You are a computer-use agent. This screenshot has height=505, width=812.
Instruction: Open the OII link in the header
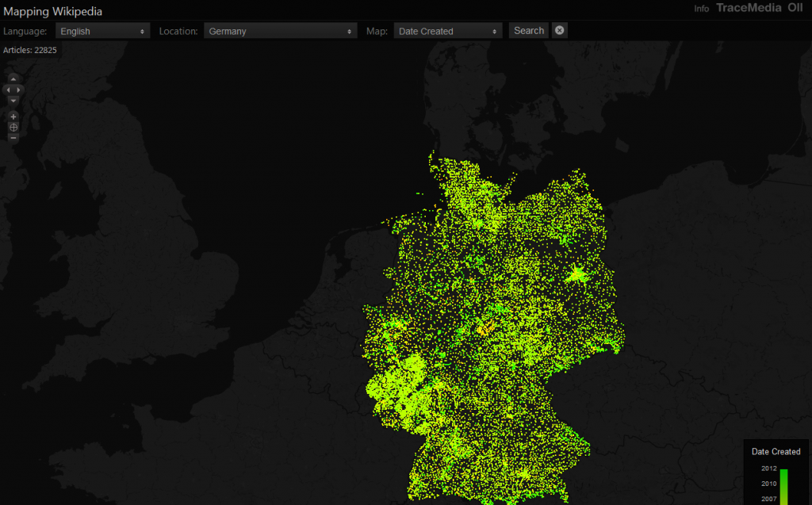pos(795,8)
